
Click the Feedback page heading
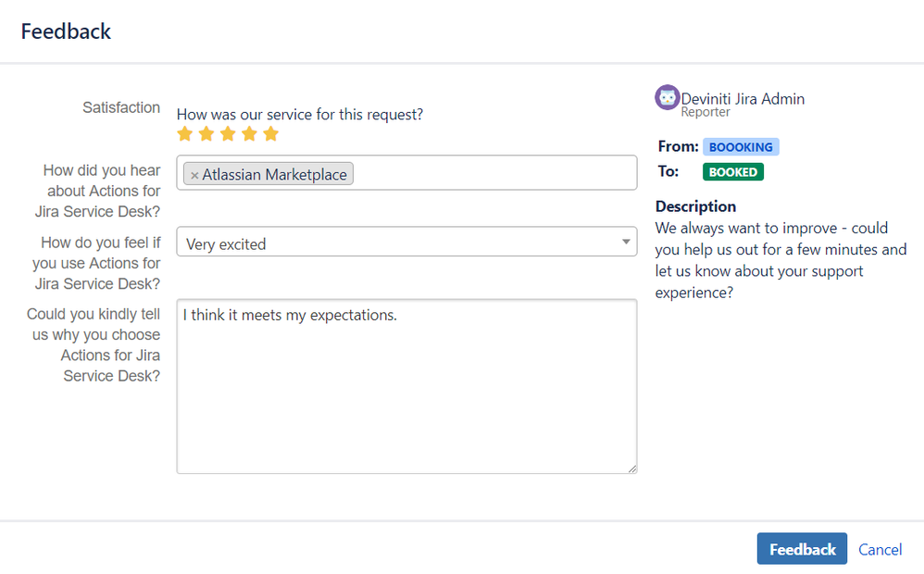tap(66, 31)
